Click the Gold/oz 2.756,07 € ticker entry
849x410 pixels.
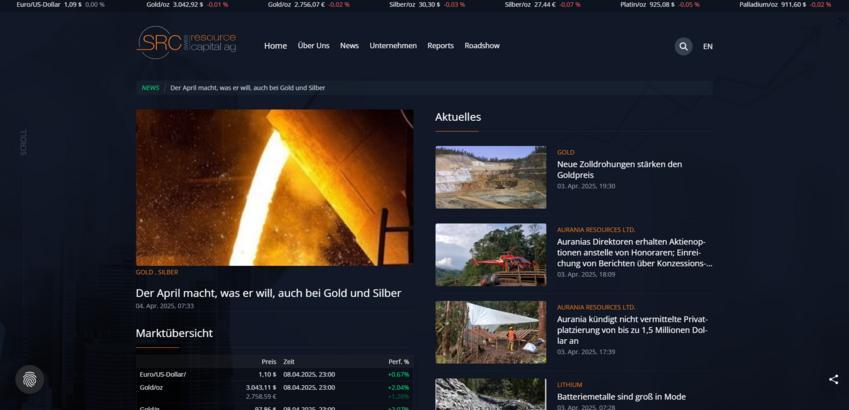tap(309, 4)
